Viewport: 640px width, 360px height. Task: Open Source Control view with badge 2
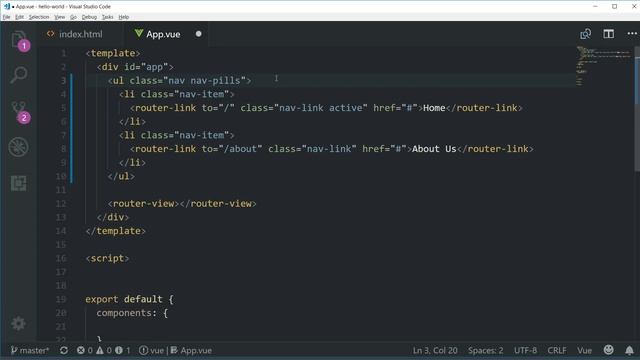[x=19, y=111]
